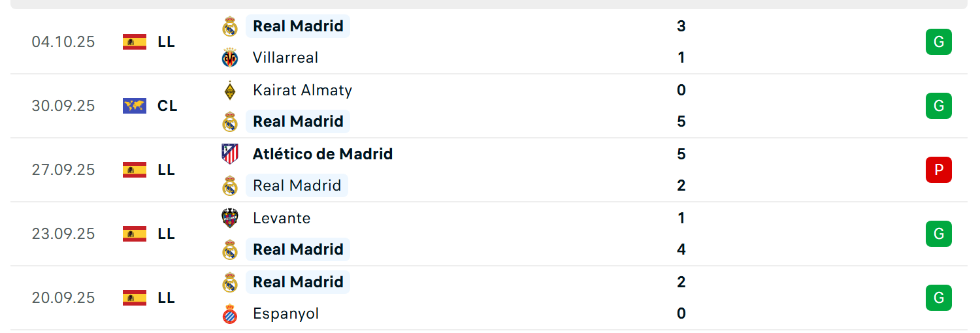Click the Espanyol club crest icon
Viewport: 980px width, 333px height.
pyautogui.click(x=230, y=313)
